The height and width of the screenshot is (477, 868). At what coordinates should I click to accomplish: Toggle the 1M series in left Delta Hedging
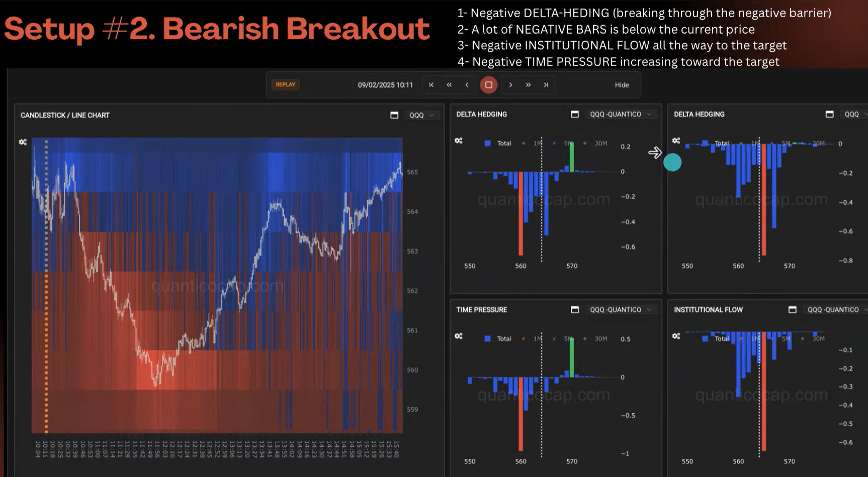(533, 143)
